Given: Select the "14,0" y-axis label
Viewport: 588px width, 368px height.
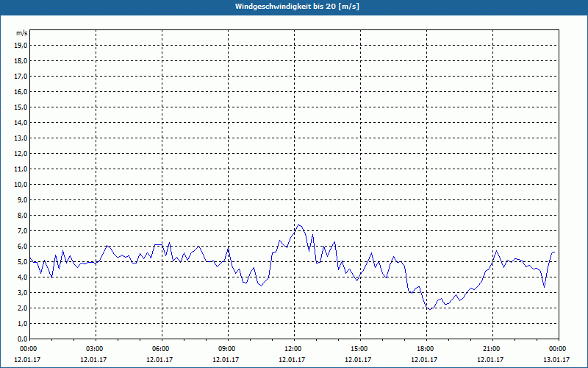Looking at the screenshot, I should (21, 123).
